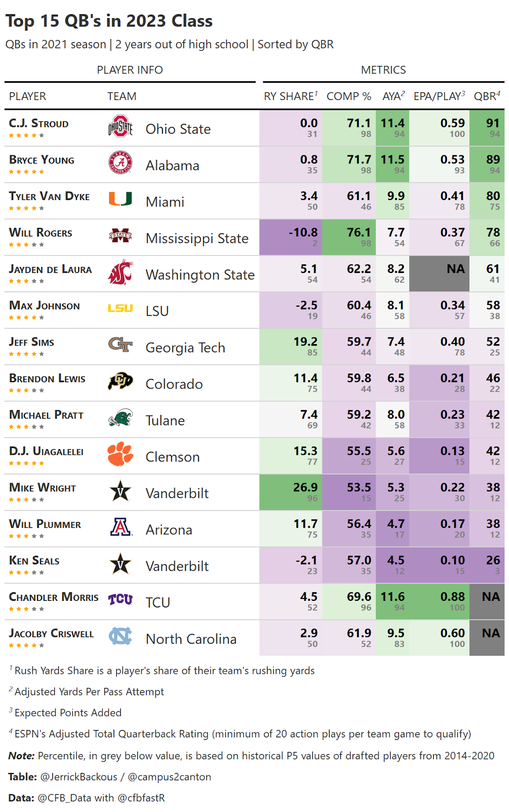Image resolution: width=509 pixels, height=812 pixels.
Task: Click the Tulane Green Wave logo
Action: coord(120,418)
